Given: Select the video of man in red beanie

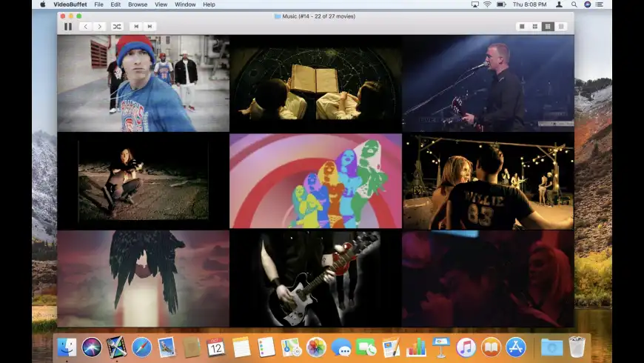Looking at the screenshot, I should click(144, 84).
